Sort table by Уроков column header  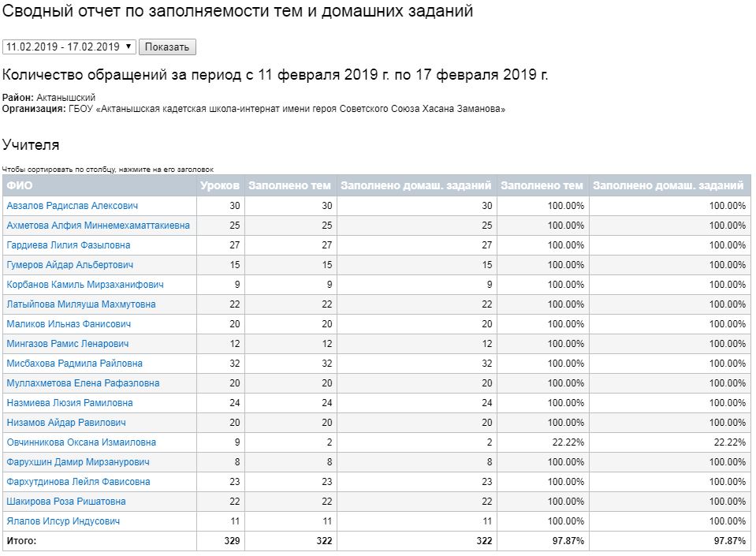point(220,186)
